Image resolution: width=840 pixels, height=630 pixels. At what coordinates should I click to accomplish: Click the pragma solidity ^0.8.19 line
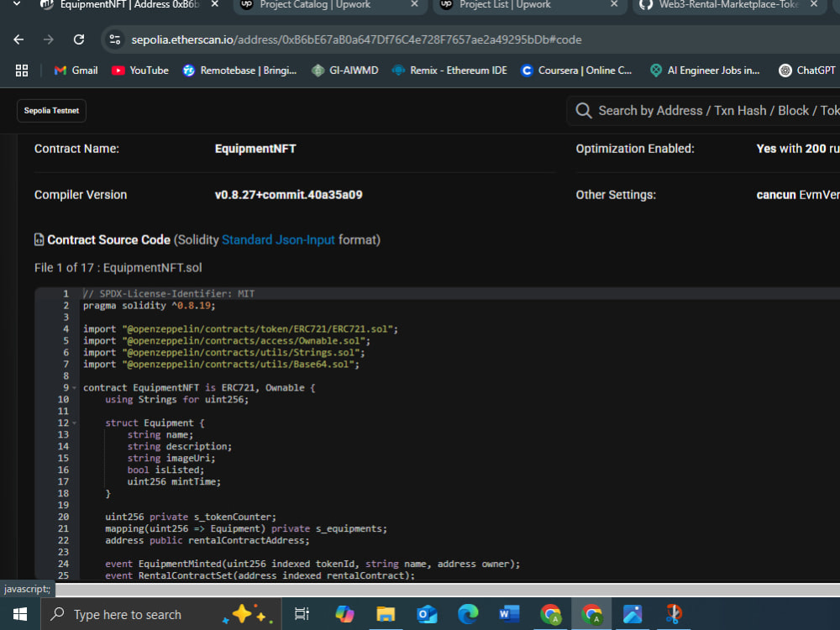149,306
